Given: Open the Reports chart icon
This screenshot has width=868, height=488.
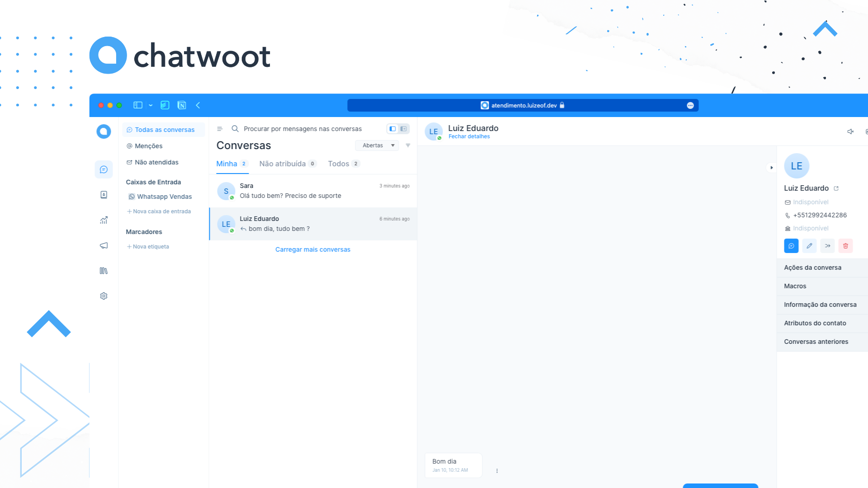Looking at the screenshot, I should (104, 220).
